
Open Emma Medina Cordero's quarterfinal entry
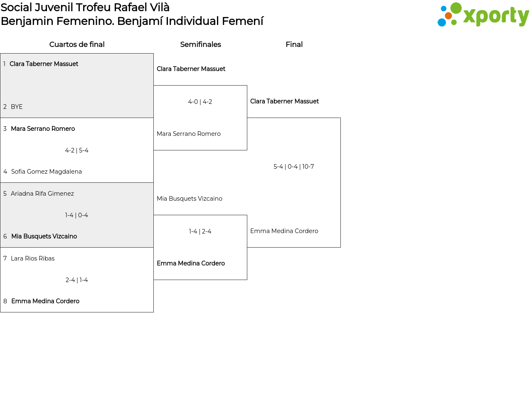point(45,301)
